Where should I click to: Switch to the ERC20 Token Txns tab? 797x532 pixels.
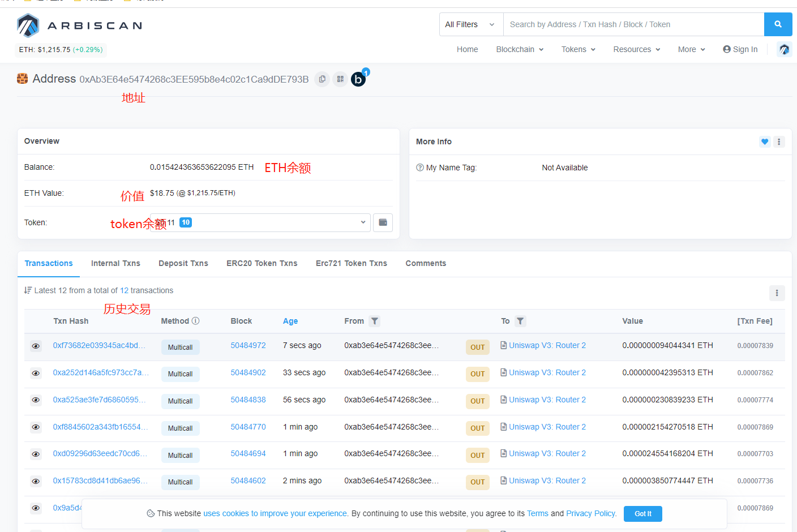(x=262, y=263)
